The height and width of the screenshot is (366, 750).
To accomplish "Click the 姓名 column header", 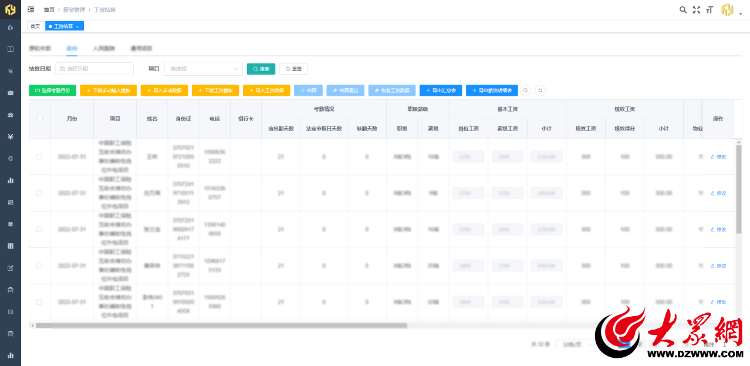I will [152, 119].
